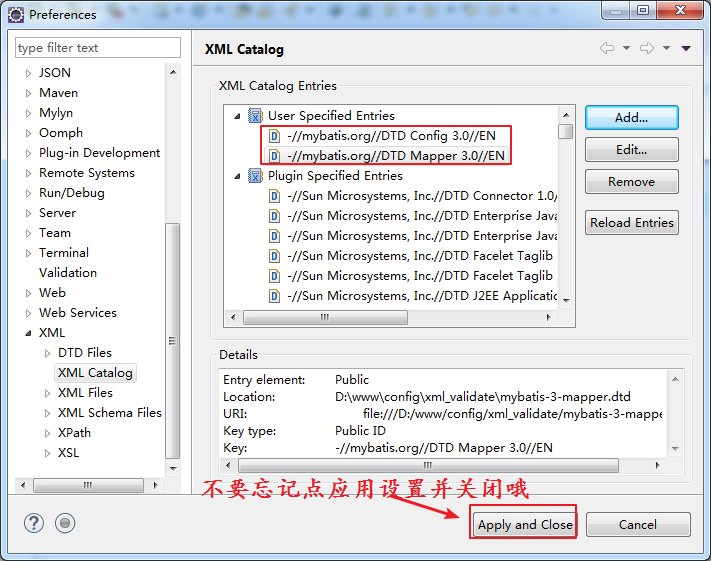Click the preferences tree horizontal scrollbar thumb
This screenshot has width=711, height=561.
[x=88, y=485]
